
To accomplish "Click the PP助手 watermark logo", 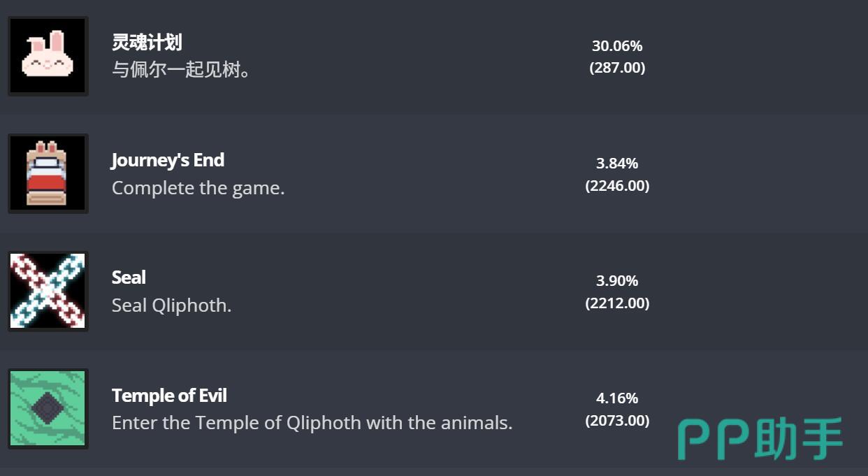I will [x=760, y=440].
